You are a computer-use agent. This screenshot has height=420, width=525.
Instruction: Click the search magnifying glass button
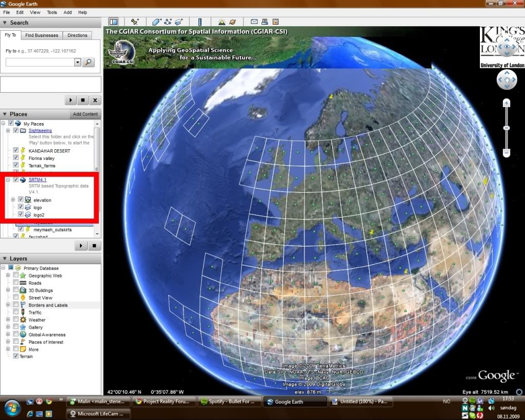click(89, 62)
